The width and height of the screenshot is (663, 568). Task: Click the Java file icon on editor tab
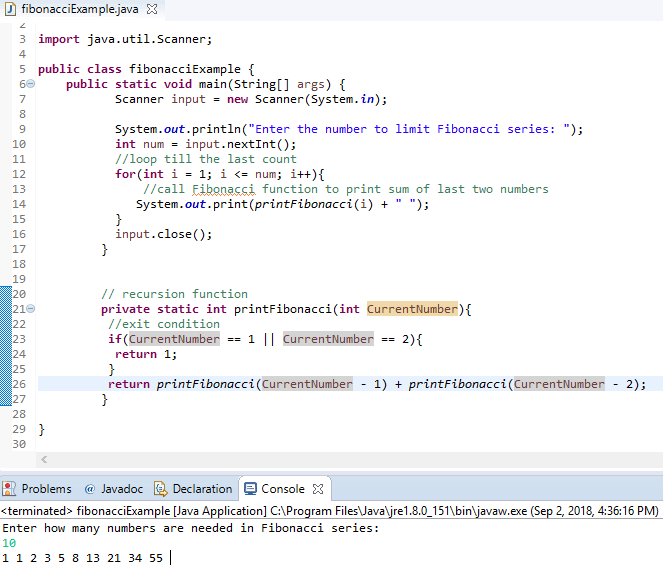click(11, 9)
